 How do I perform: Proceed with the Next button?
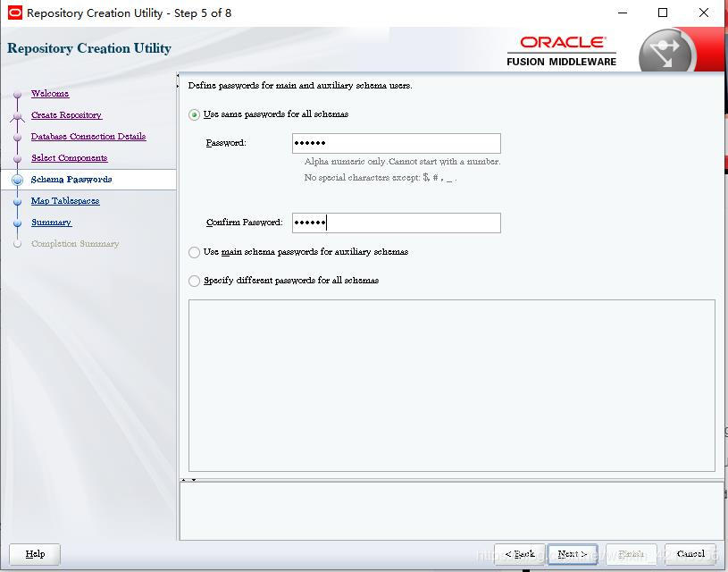(573, 554)
